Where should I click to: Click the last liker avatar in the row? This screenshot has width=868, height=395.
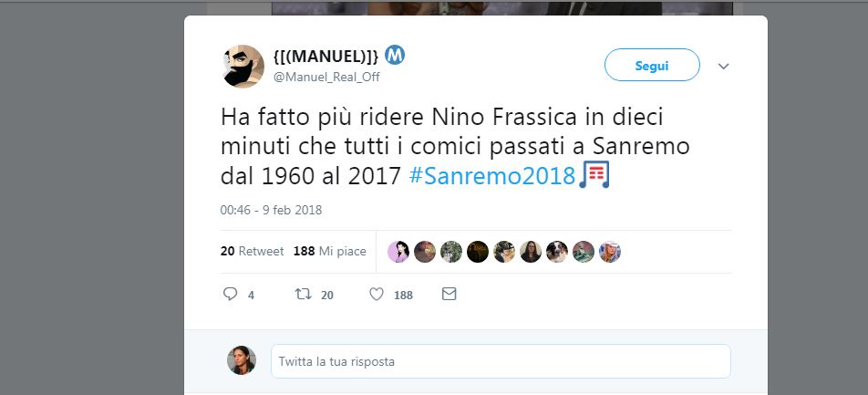610,252
